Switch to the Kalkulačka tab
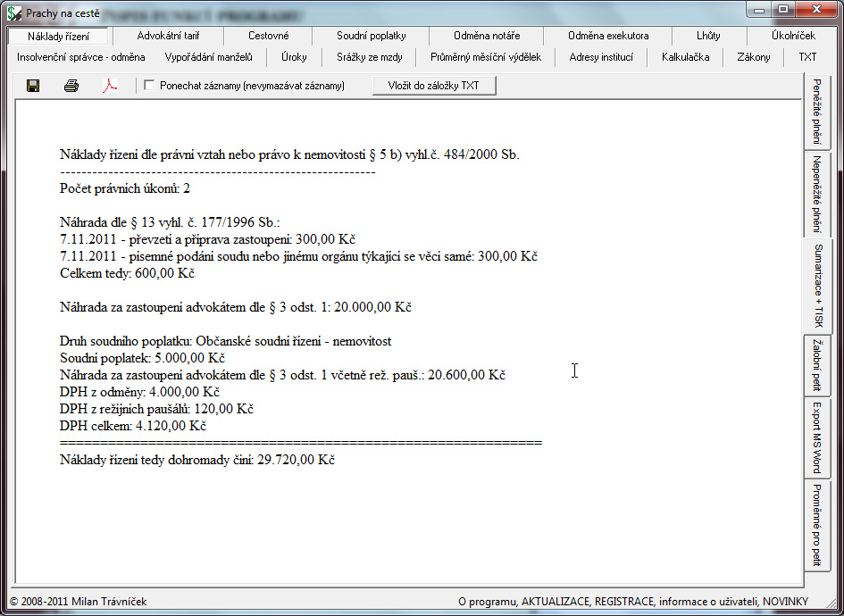The width and height of the screenshot is (844, 616). [685, 57]
